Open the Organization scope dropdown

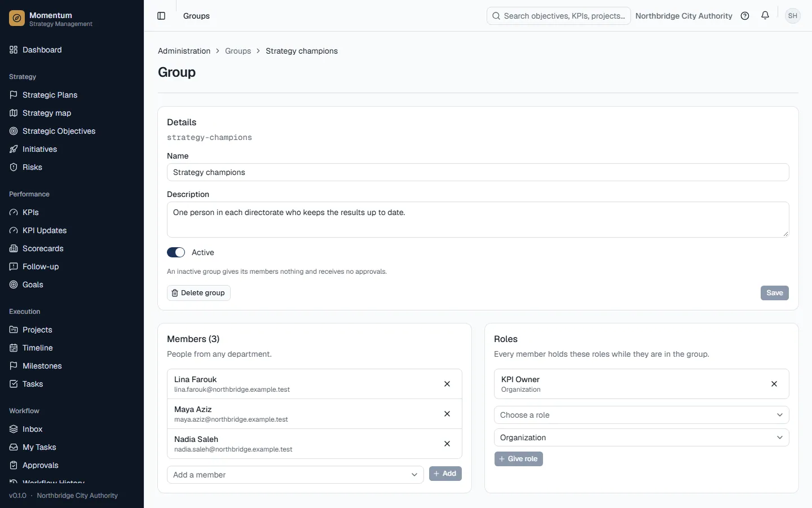(x=642, y=437)
